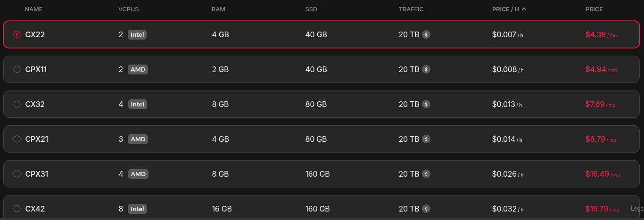
Task: Click the traffic dollar icon in the CX42 row
Action: 426,209
